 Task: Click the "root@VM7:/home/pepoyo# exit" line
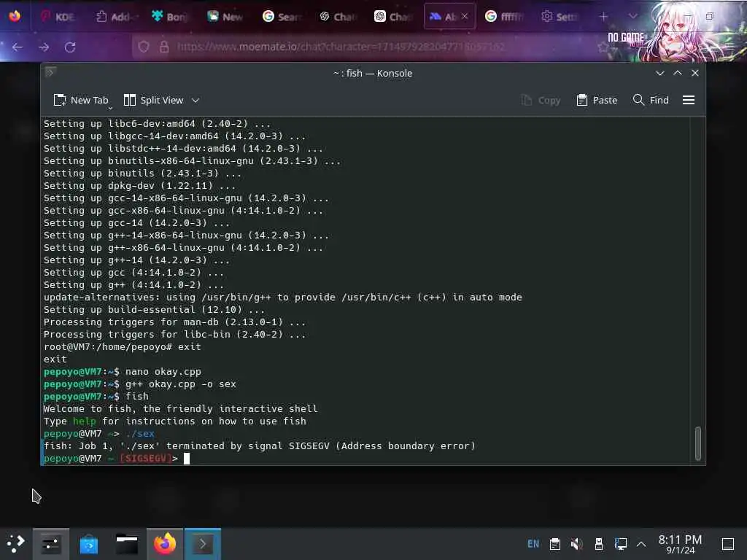tap(123, 346)
